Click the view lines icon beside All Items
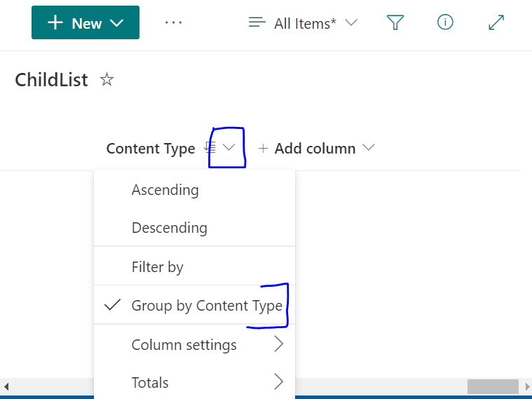 point(257,23)
